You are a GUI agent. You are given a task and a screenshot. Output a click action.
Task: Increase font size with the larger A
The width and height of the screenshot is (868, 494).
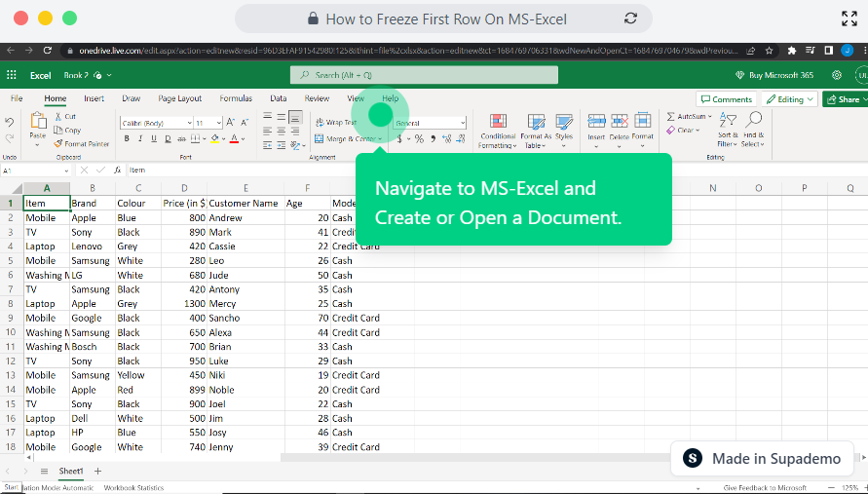(x=231, y=123)
